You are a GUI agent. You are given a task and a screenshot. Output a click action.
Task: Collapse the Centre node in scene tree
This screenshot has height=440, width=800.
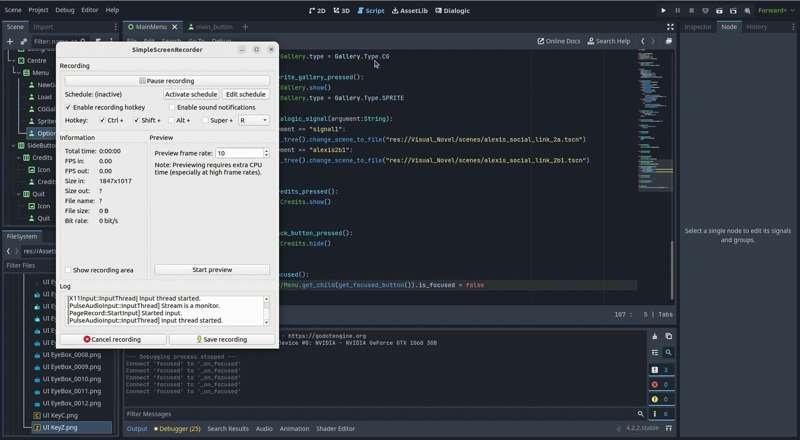pos(14,61)
